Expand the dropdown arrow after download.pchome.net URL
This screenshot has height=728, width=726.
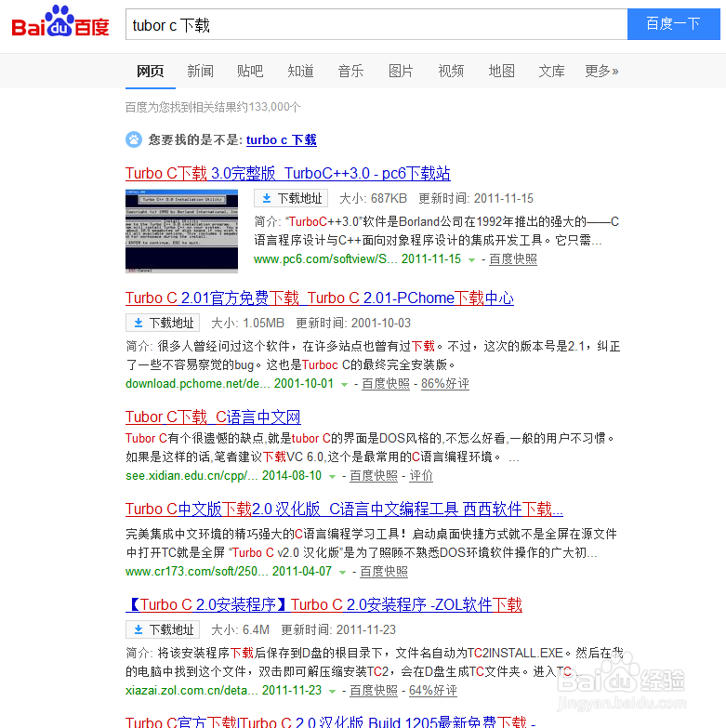click(344, 384)
